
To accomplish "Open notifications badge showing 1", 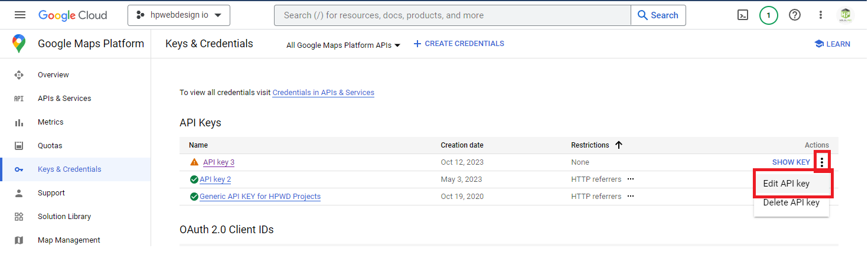I will tap(768, 15).
